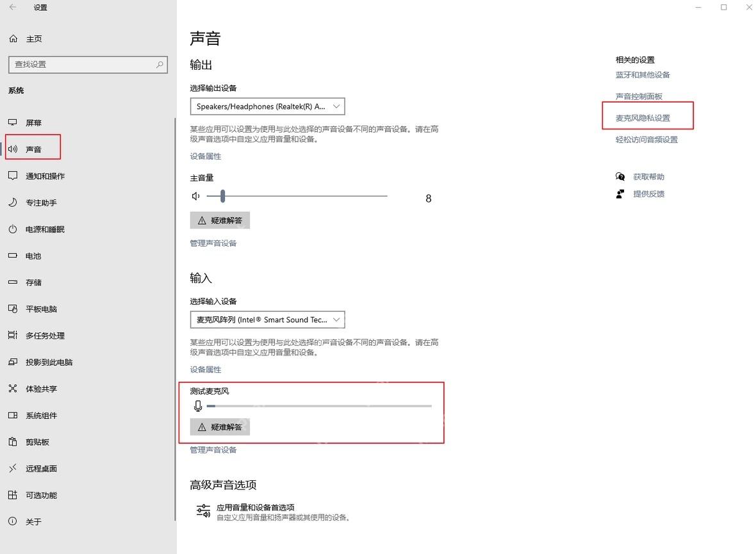The height and width of the screenshot is (554, 756).
Task: Click the 关于 info icon
Action: click(13, 521)
